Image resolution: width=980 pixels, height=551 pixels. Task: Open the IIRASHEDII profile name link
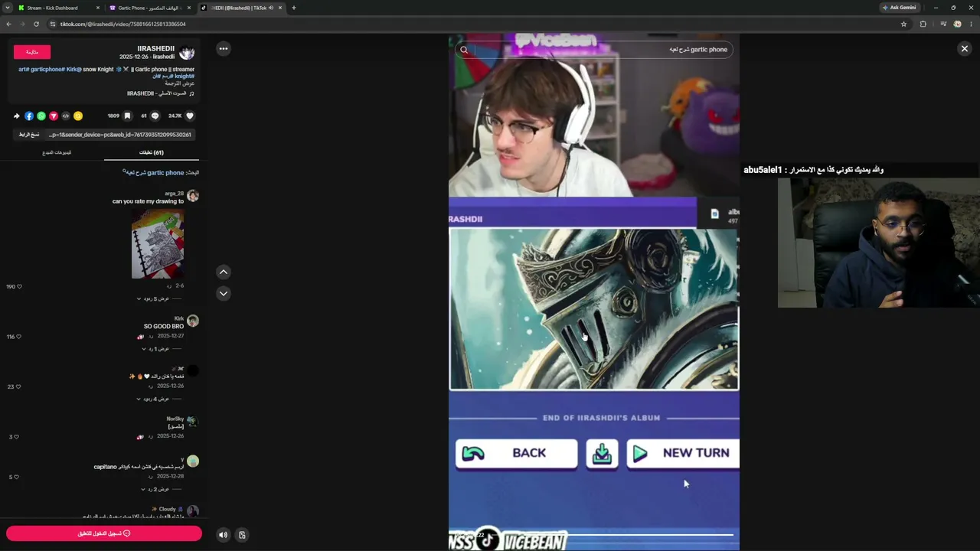pyautogui.click(x=156, y=48)
